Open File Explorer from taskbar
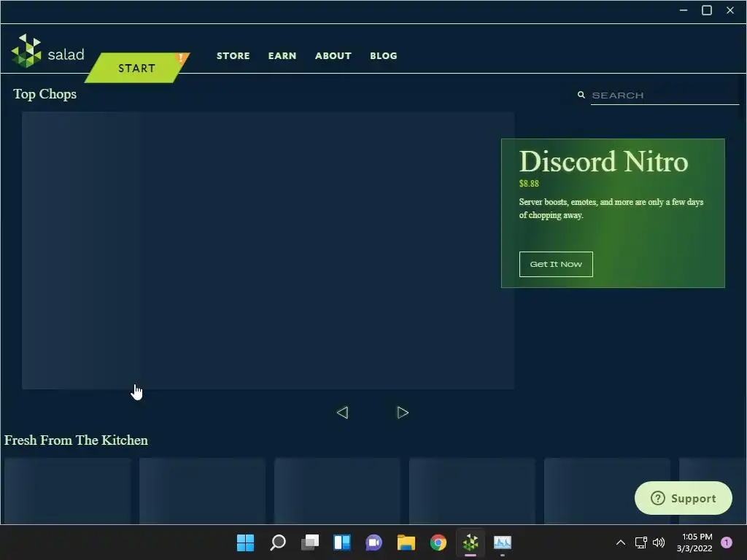Screen dimensions: 747x560 [x=406, y=542]
